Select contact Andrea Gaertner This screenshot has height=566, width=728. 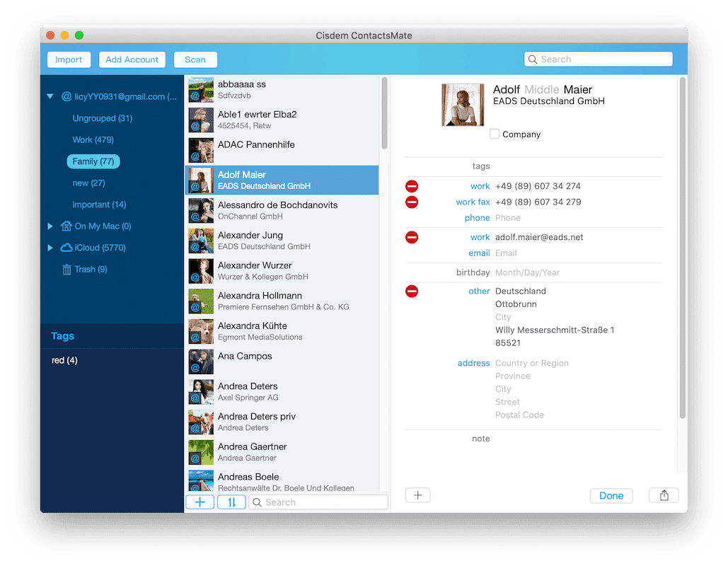282,452
